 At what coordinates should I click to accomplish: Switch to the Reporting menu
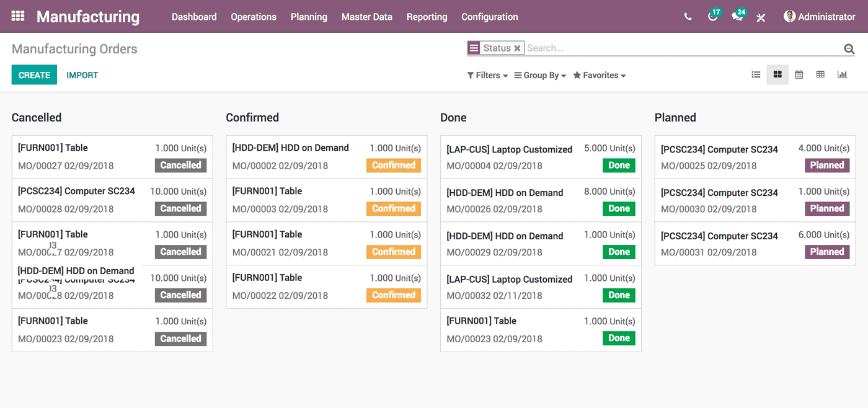click(427, 17)
